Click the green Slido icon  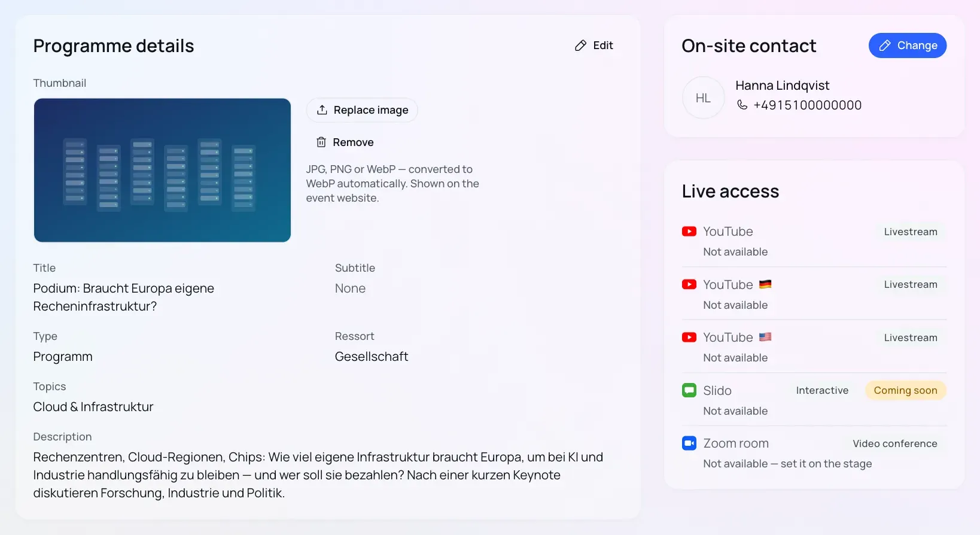coord(689,390)
